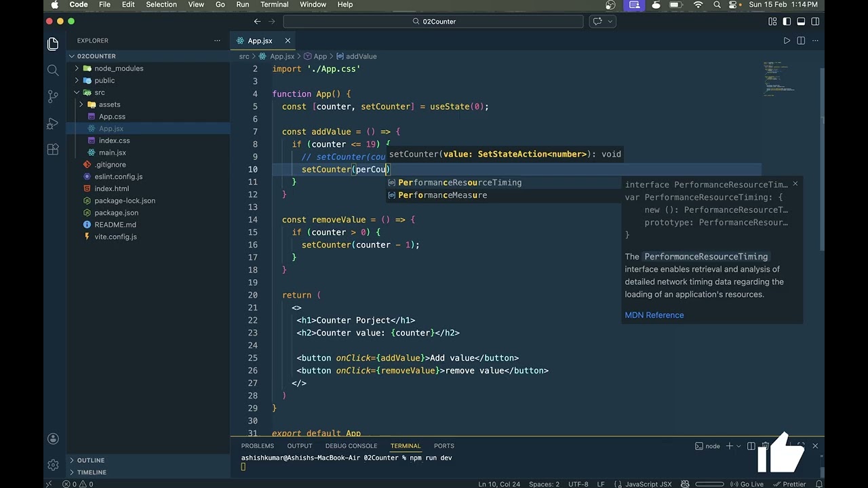Screen dimensions: 868x488
Task: Switch to the DEBUG CONSOLE tab
Action: (351, 446)
